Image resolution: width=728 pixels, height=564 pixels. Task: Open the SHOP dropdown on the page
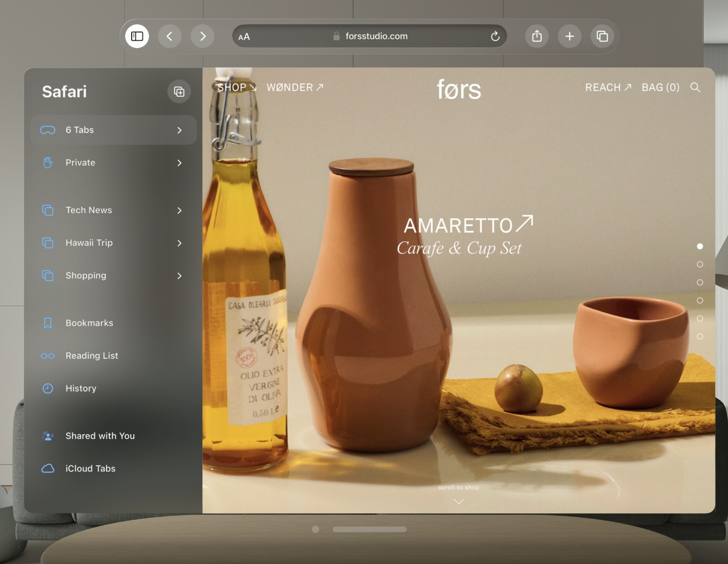click(x=237, y=87)
